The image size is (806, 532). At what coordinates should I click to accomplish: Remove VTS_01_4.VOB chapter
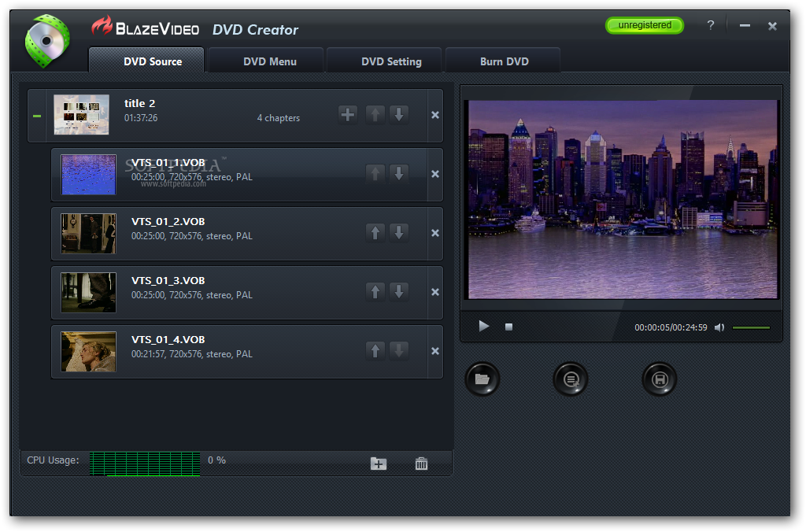435,352
